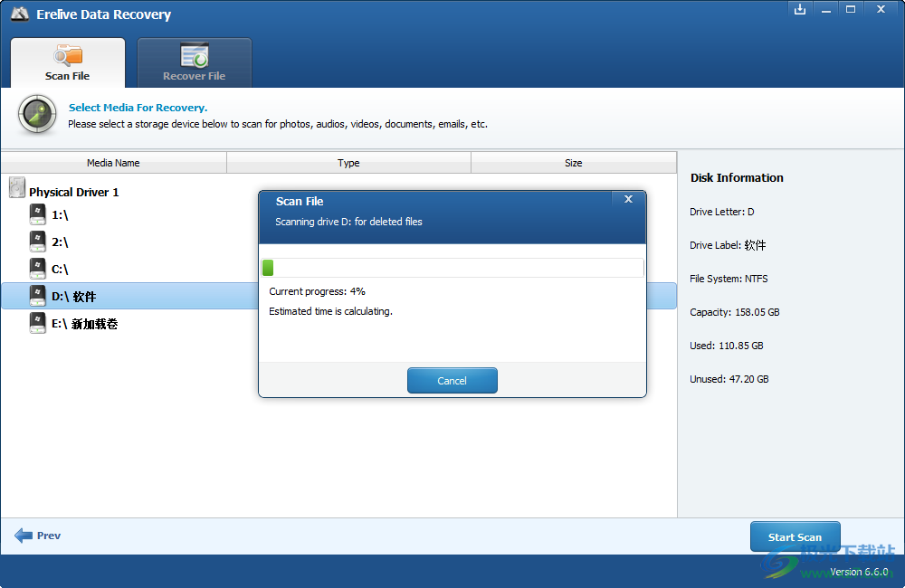Image resolution: width=905 pixels, height=588 pixels.
Task: Maximize the Erelive Data Recovery window
Action: tap(851, 10)
